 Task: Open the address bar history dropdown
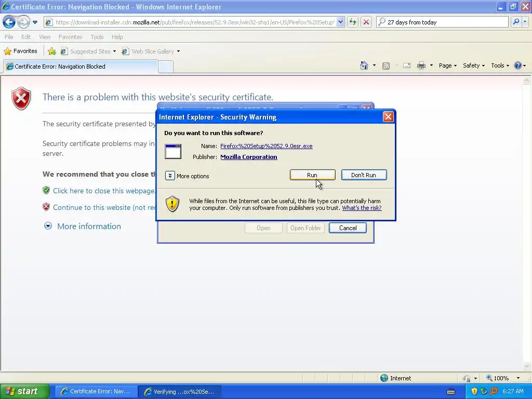coord(340,22)
